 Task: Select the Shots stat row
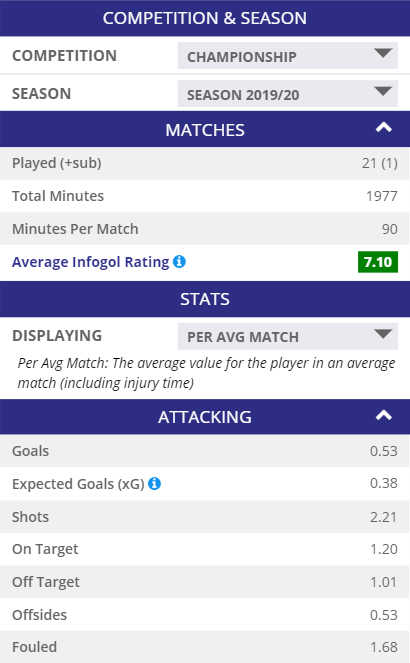[205, 517]
